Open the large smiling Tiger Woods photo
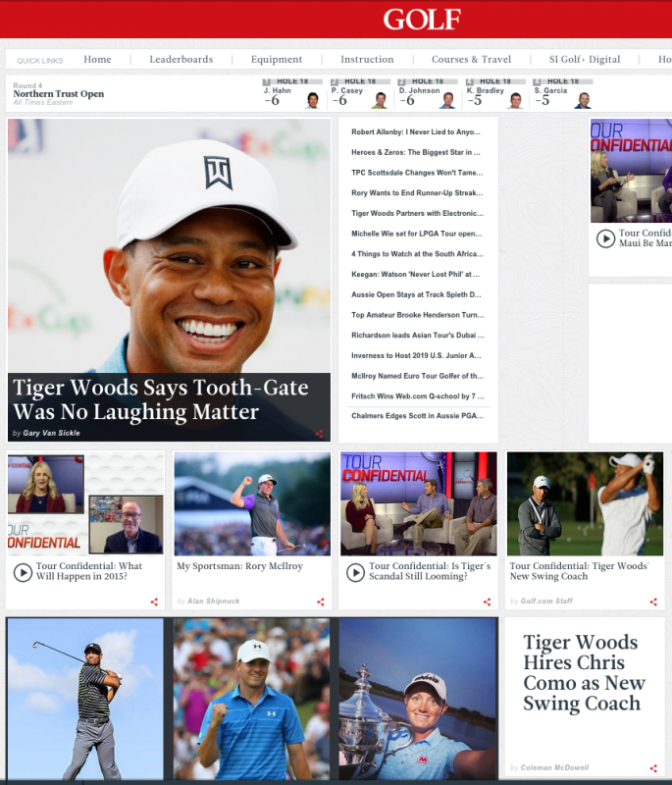Viewport: 672px width, 785px height. pyautogui.click(x=169, y=246)
